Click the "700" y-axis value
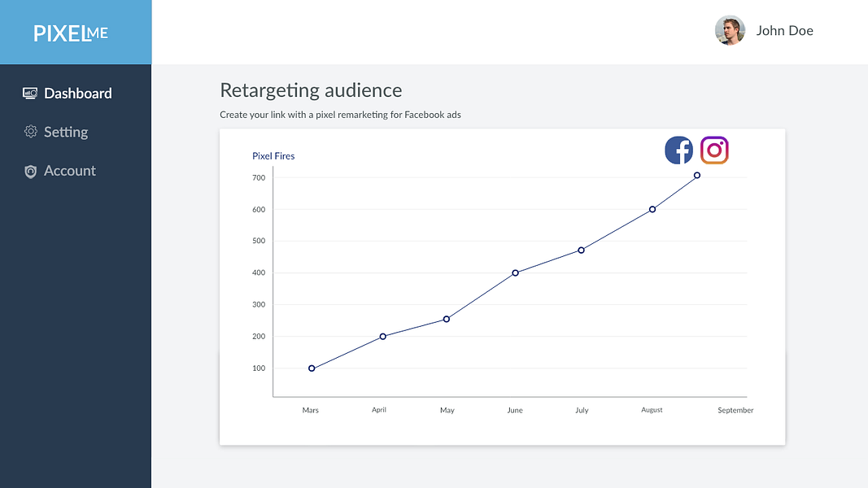The height and width of the screenshot is (488, 868). click(259, 177)
